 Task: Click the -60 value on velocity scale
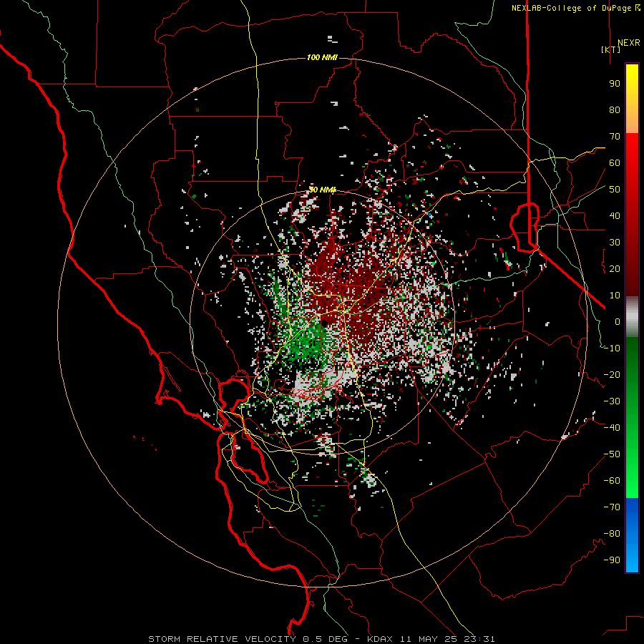[612, 481]
